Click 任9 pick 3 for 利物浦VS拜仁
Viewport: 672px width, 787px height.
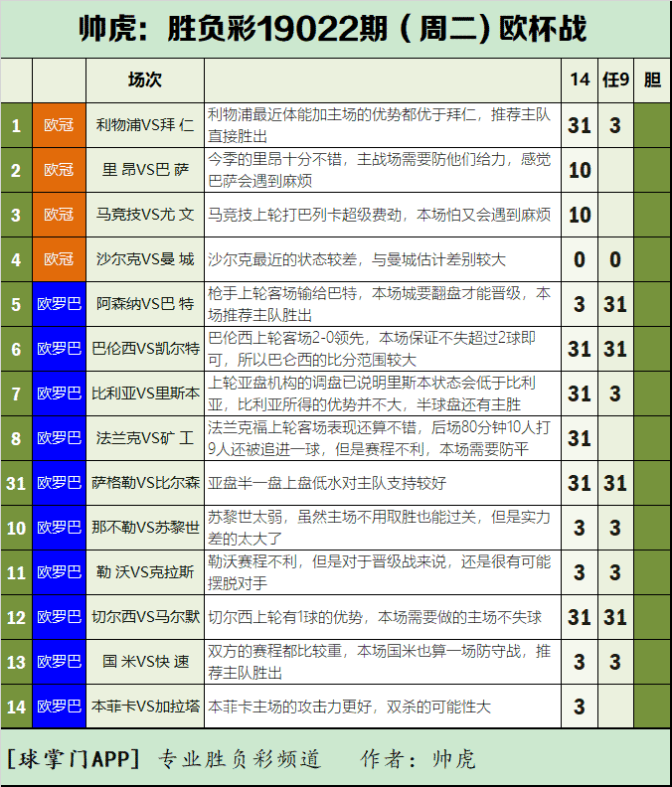[x=615, y=125]
